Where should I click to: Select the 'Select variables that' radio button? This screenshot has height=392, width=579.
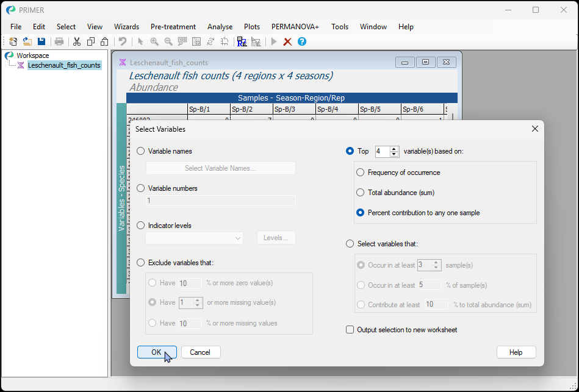[350, 244]
